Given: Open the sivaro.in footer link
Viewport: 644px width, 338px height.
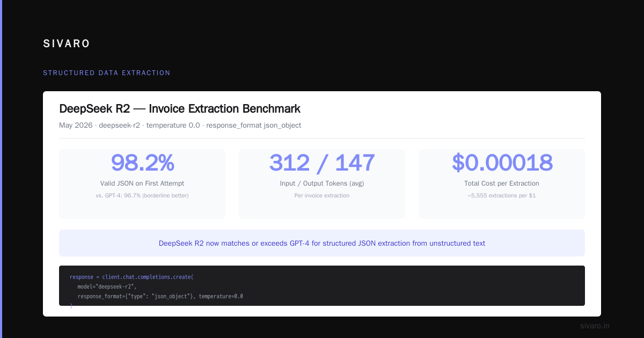Looking at the screenshot, I should (595, 326).
